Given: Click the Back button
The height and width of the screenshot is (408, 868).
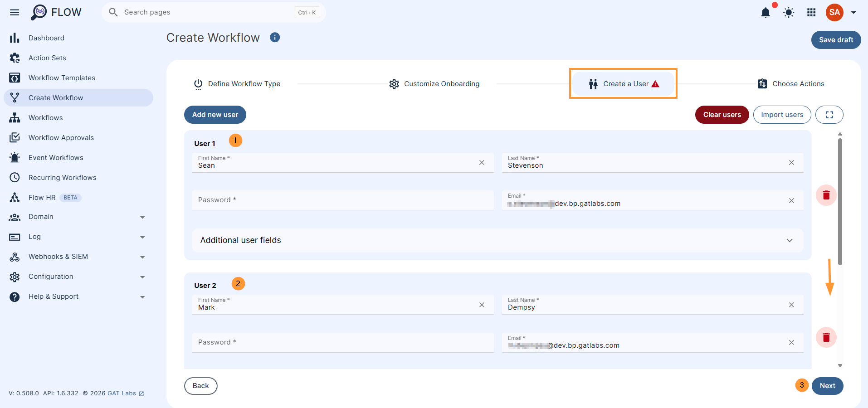Looking at the screenshot, I should [x=200, y=386].
